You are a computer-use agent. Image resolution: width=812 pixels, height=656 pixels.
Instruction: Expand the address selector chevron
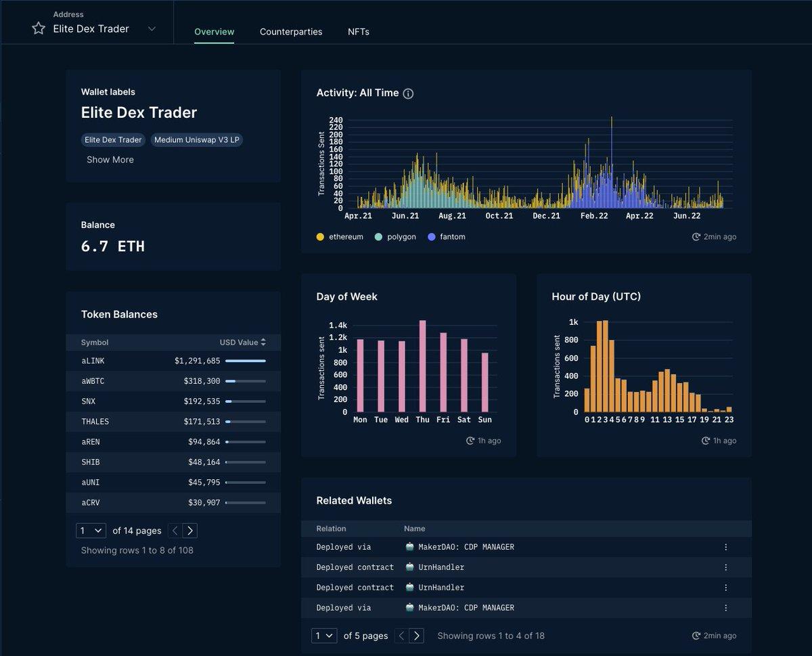click(152, 28)
